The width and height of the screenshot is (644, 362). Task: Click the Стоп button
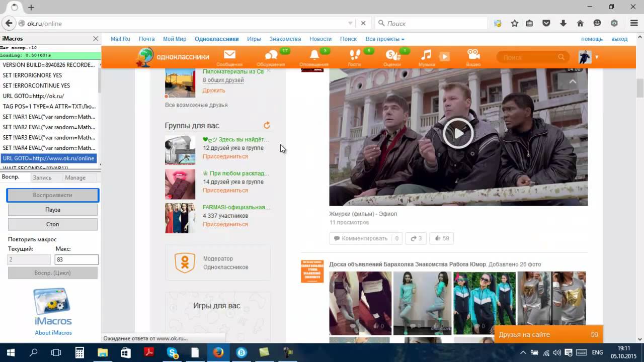53,224
